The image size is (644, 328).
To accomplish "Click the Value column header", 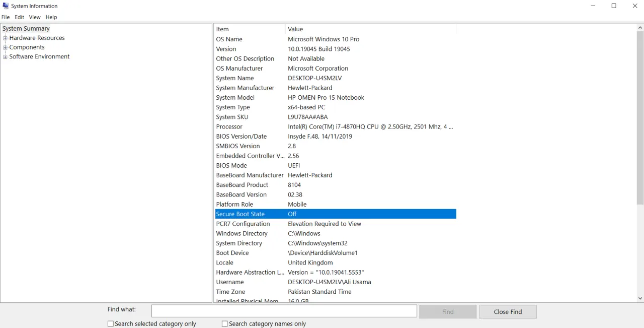I will click(x=370, y=29).
